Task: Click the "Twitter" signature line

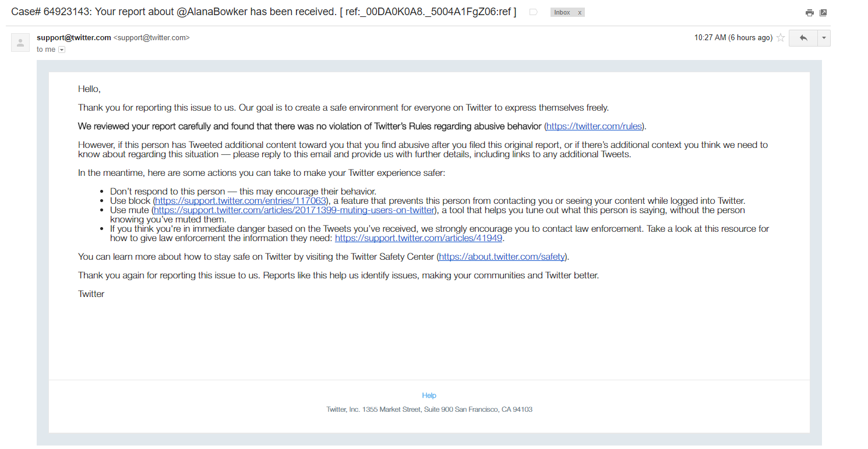Action: click(x=91, y=294)
